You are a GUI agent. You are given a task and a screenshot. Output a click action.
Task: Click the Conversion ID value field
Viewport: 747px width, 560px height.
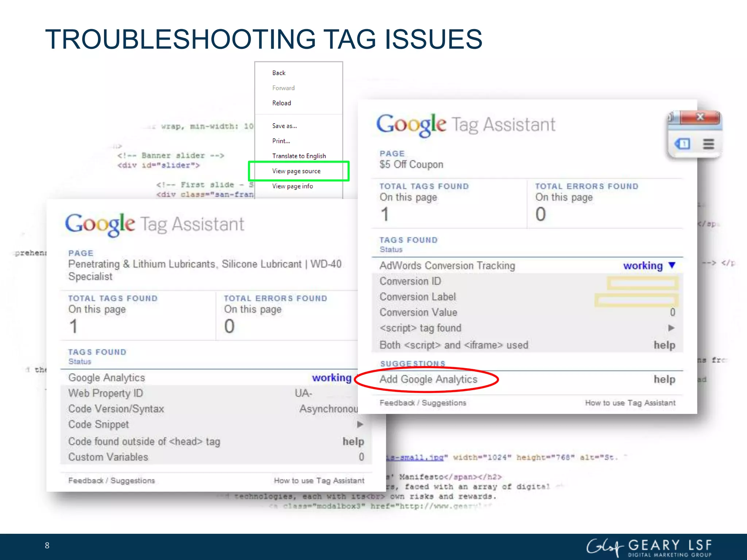(643, 283)
